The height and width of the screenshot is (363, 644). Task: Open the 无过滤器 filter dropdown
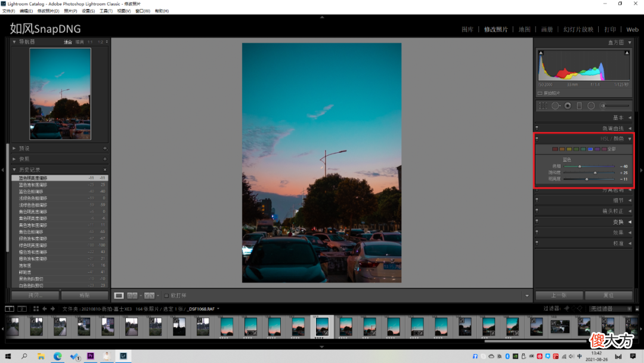(610, 309)
